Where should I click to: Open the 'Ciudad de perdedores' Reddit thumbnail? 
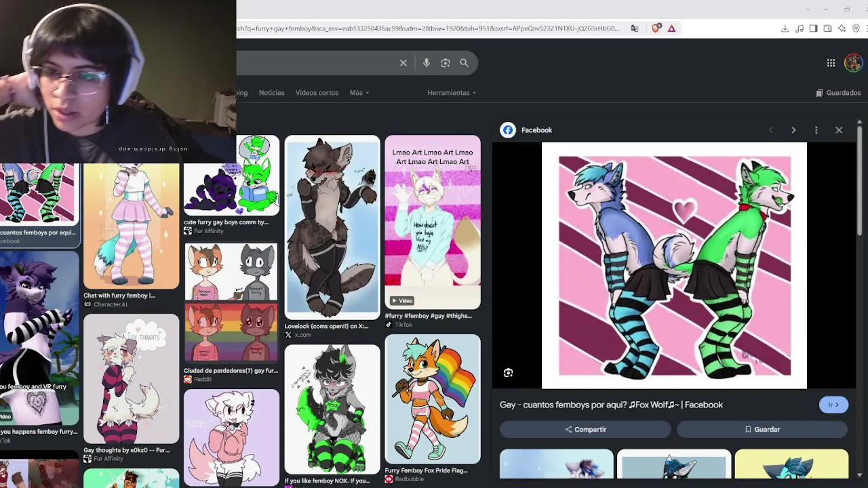231,303
